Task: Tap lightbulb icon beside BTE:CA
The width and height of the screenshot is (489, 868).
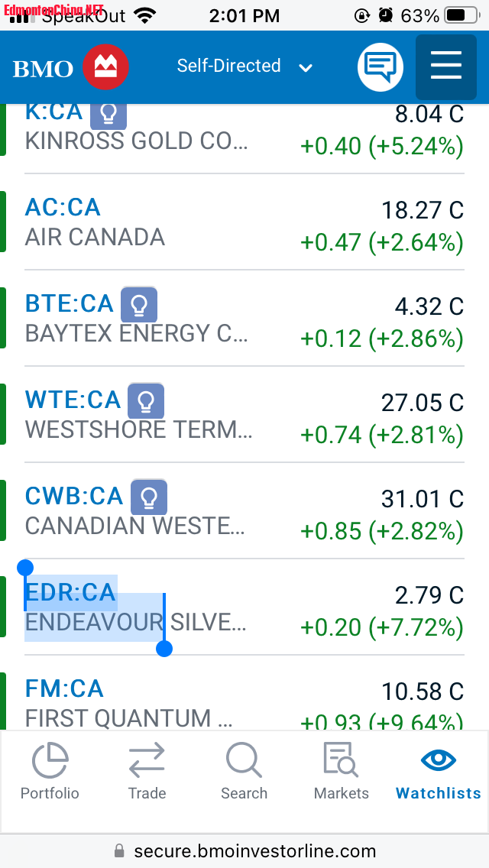Action: click(x=139, y=304)
